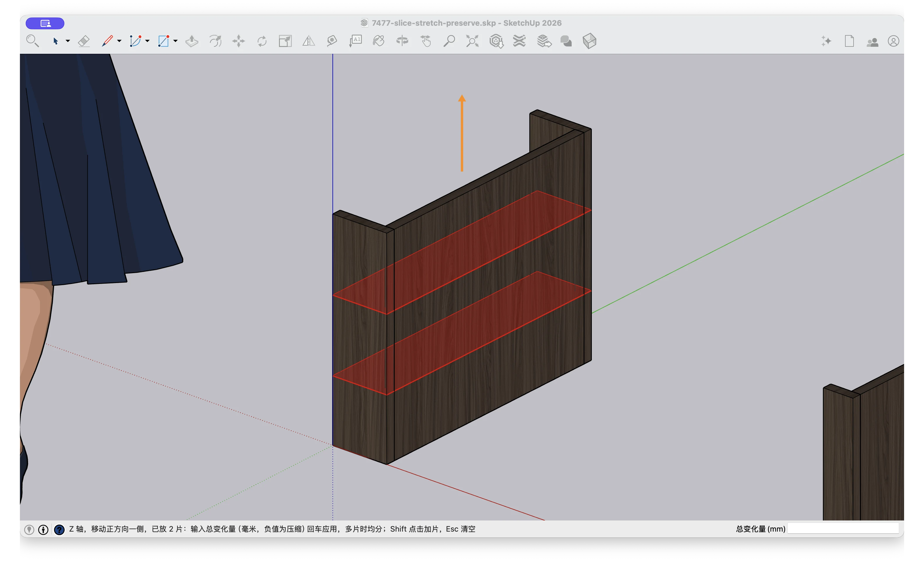
Task: Select the Eraser tool
Action: tap(84, 41)
